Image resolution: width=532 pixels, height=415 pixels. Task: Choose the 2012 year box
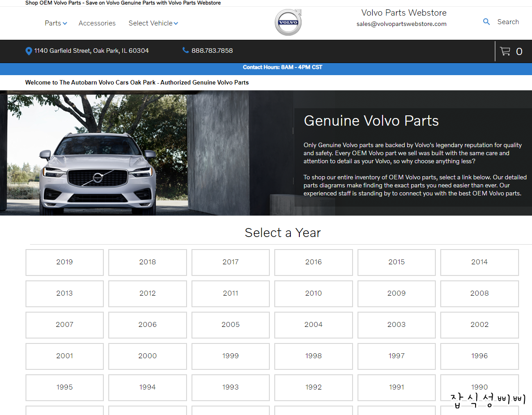click(148, 293)
